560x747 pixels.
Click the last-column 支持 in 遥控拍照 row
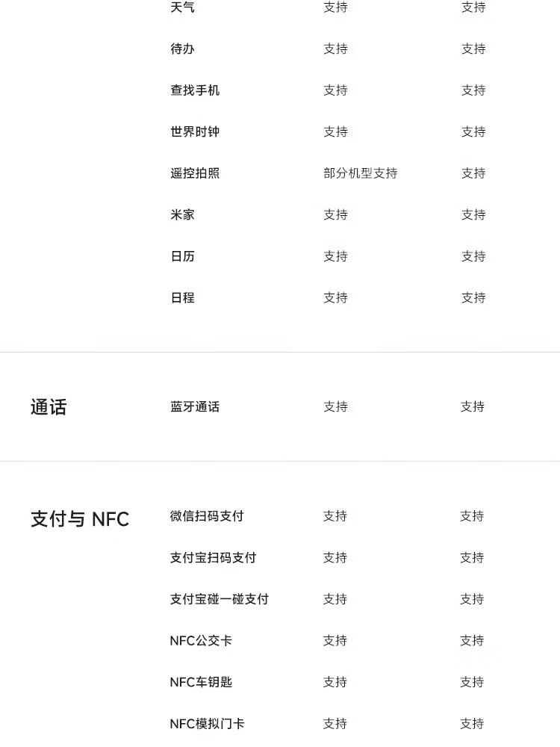click(x=473, y=173)
